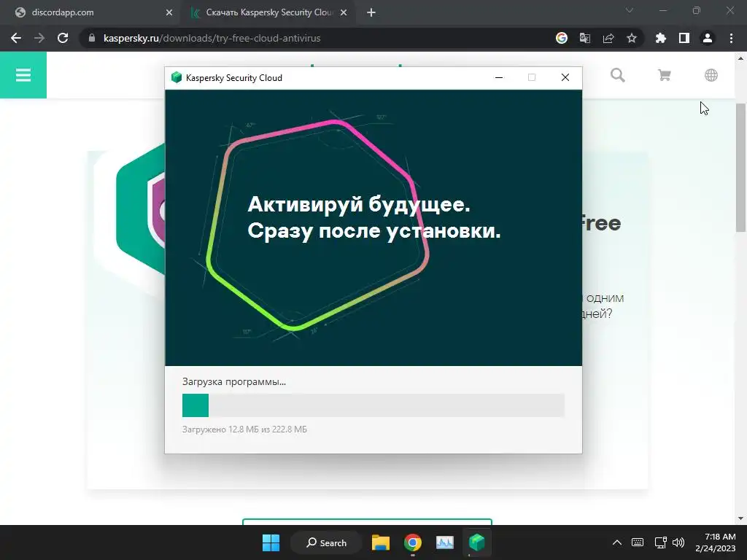The height and width of the screenshot is (560, 747).
Task: Open File Explorer from the taskbar
Action: pos(381,542)
